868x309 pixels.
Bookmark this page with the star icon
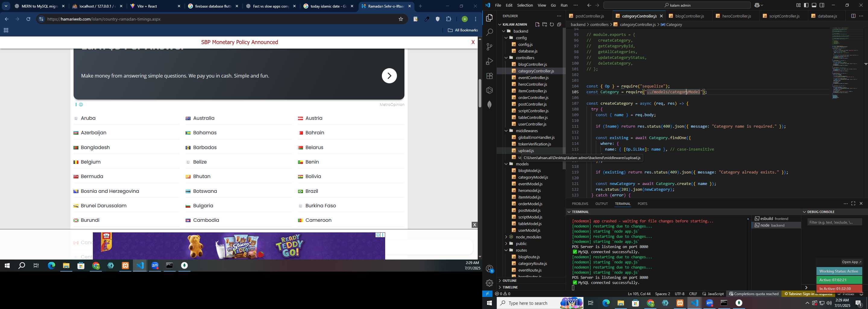point(401,19)
